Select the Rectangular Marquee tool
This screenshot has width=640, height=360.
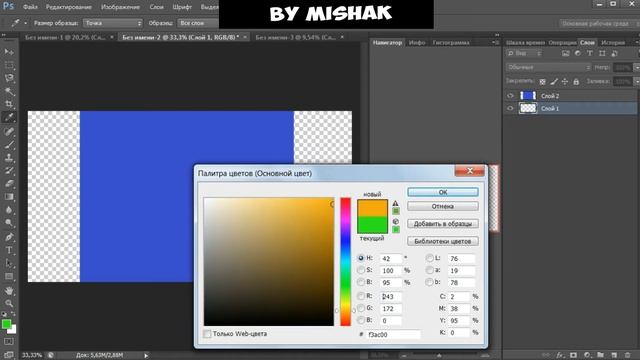tap(9, 65)
